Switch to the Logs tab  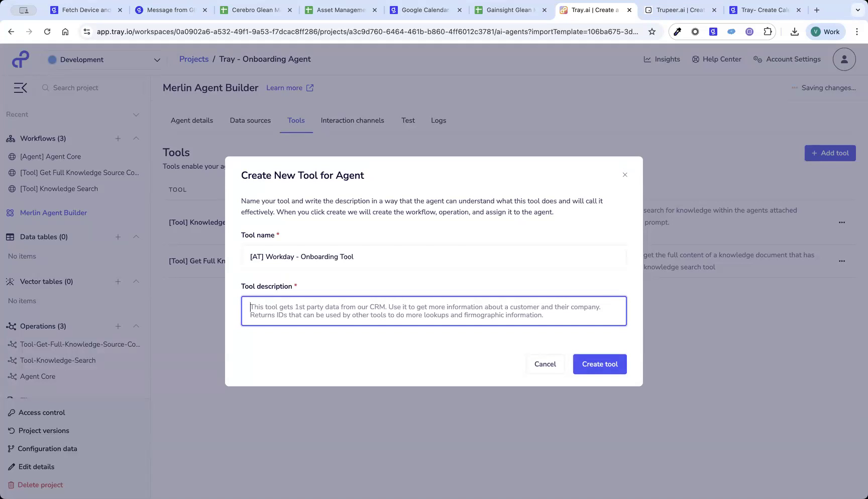[438, 120]
